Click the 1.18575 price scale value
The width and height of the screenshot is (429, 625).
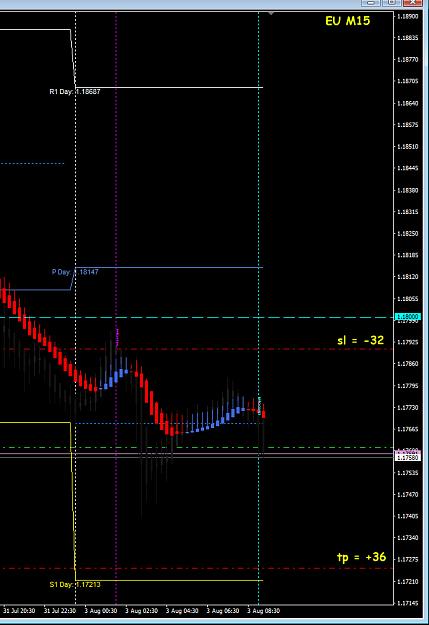pos(408,125)
